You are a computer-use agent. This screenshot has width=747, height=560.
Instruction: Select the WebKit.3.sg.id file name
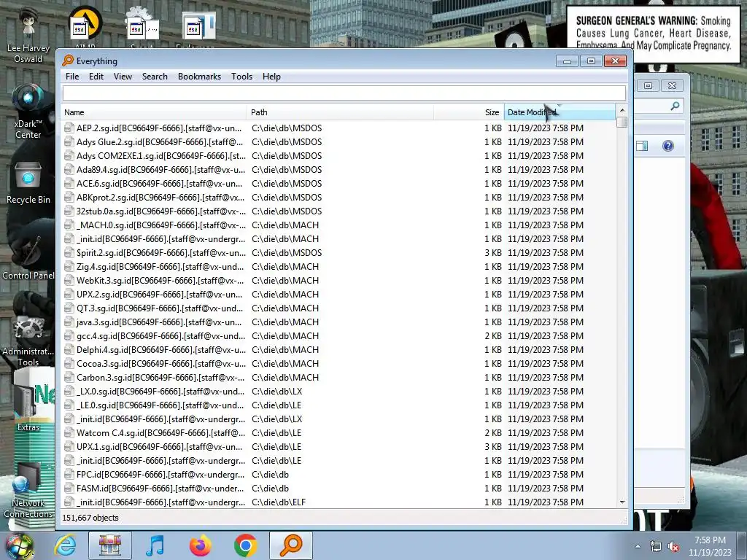point(160,281)
